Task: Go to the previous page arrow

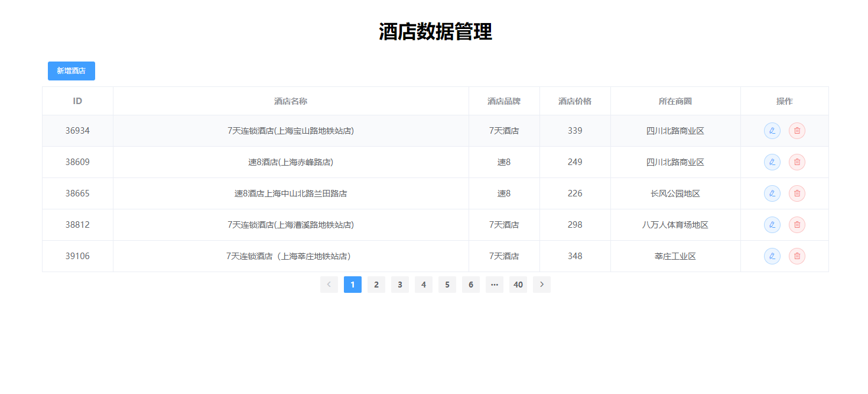Action: click(x=329, y=285)
